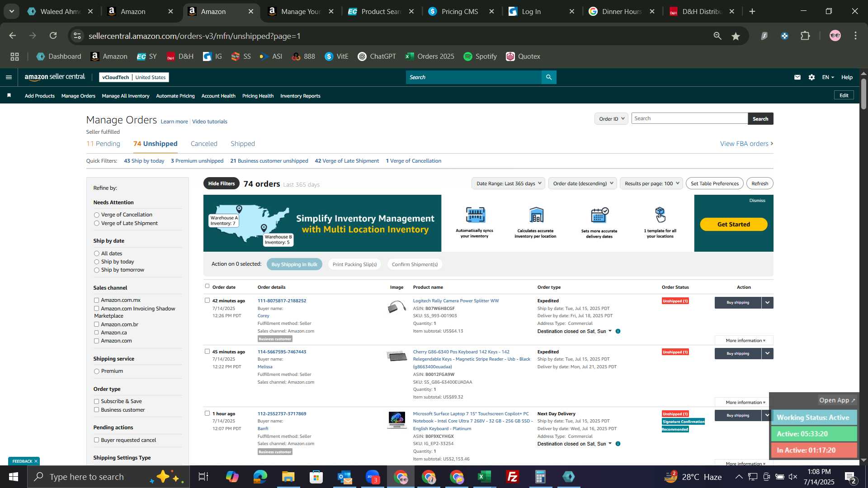
Task: Expand Buy shipping arrow for Cherry keyboard order
Action: [x=767, y=354]
